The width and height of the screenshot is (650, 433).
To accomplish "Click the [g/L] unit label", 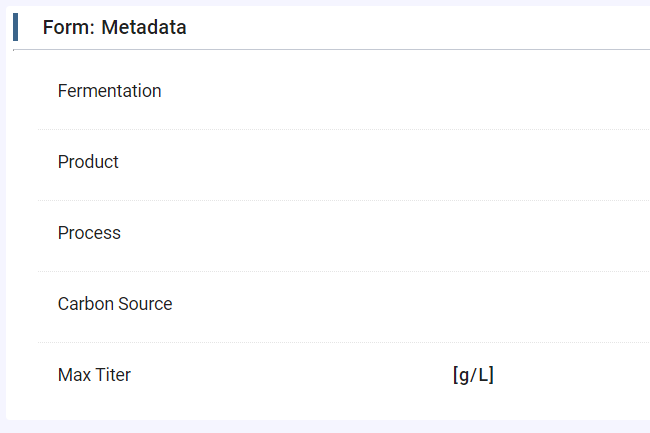I will 473,375.
